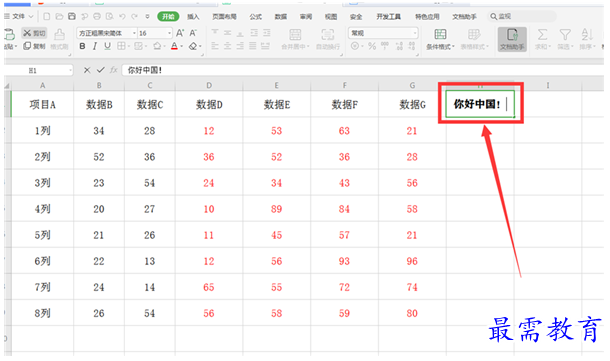Click the 表格样式 table style button
Screen dimensions: 610x361
click(474, 39)
